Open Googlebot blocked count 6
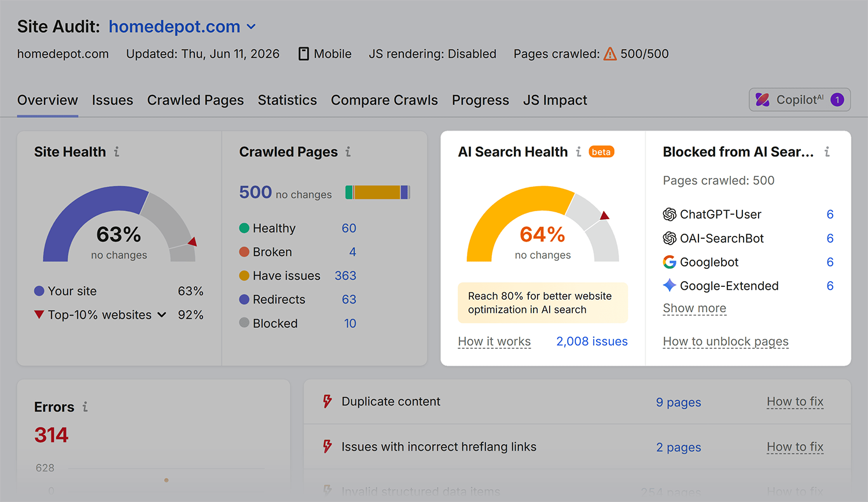 click(x=830, y=262)
